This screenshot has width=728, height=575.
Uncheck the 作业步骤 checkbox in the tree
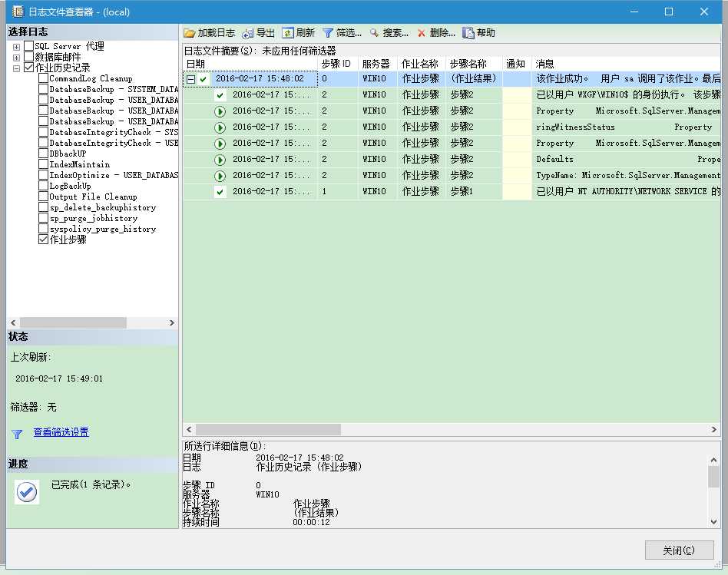[43, 240]
